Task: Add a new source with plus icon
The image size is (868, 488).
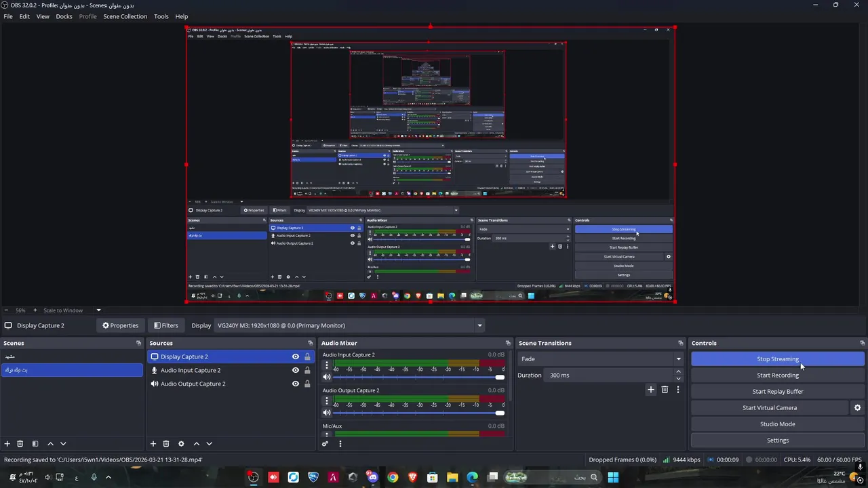Action: click(x=153, y=444)
